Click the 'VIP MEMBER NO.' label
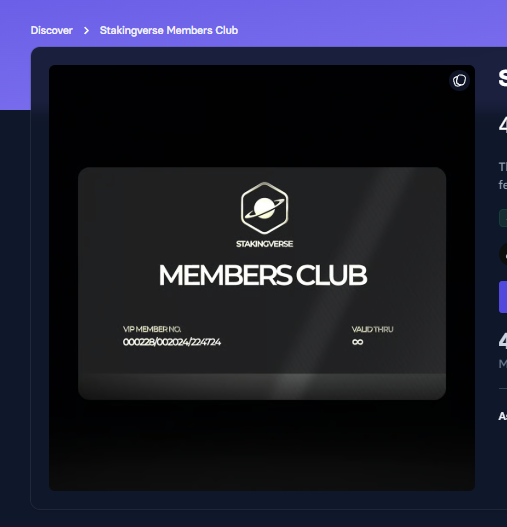 152,329
